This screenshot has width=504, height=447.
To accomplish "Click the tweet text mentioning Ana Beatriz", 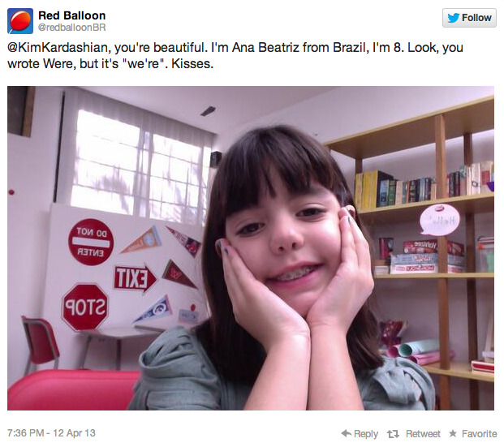I will (235, 56).
